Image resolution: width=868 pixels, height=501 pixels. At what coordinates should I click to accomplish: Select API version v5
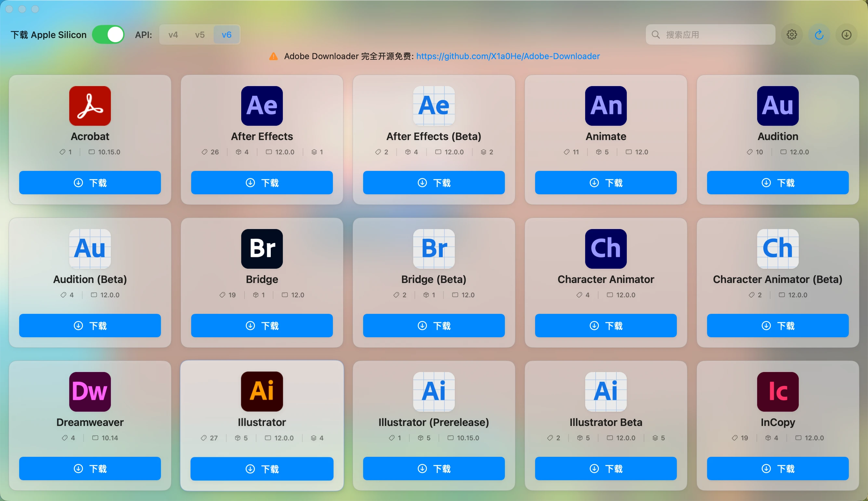click(x=200, y=34)
